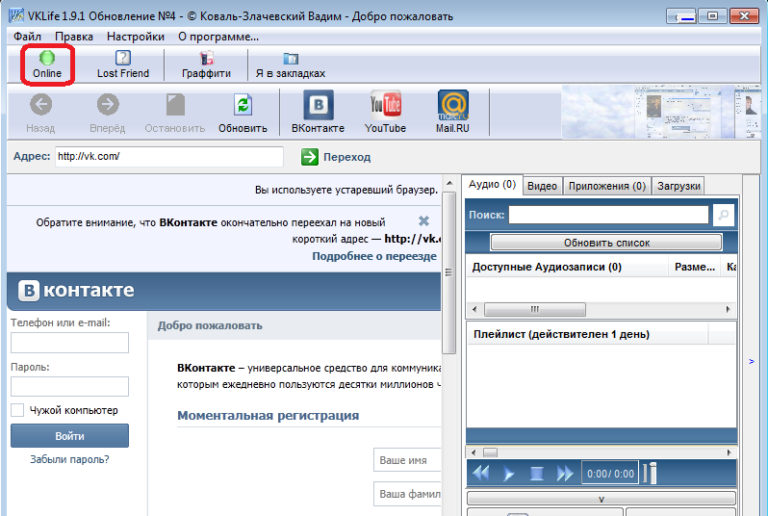The image size is (768, 516).
Task: Switch to the Видео tab
Action: coord(542,185)
